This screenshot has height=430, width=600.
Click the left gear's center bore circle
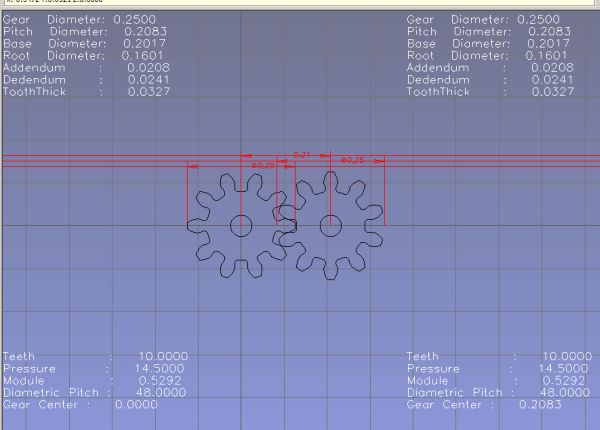click(x=241, y=226)
